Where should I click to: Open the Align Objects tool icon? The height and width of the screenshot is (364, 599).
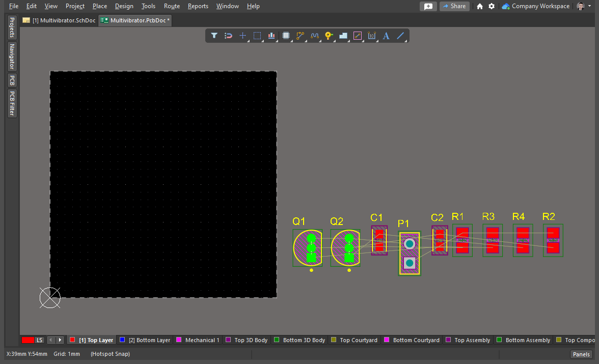[271, 36]
